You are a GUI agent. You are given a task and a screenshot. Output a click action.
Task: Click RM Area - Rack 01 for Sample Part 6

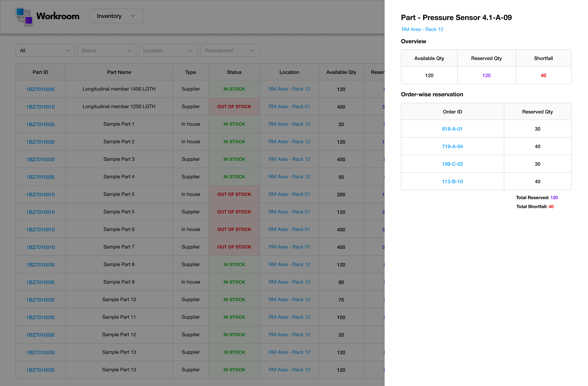289,229
